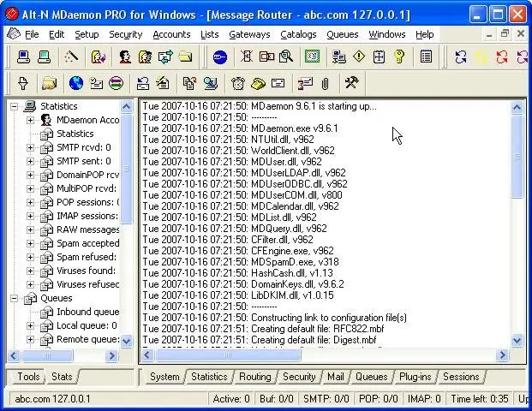Expand the MDaemon Acco tree node
This screenshot has height=411, width=532.
pyautogui.click(x=30, y=120)
